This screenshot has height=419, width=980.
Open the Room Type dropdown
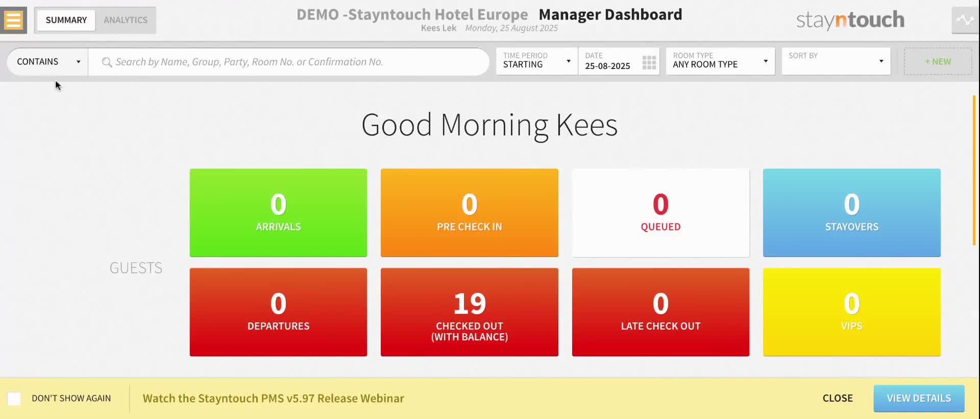coord(720,61)
